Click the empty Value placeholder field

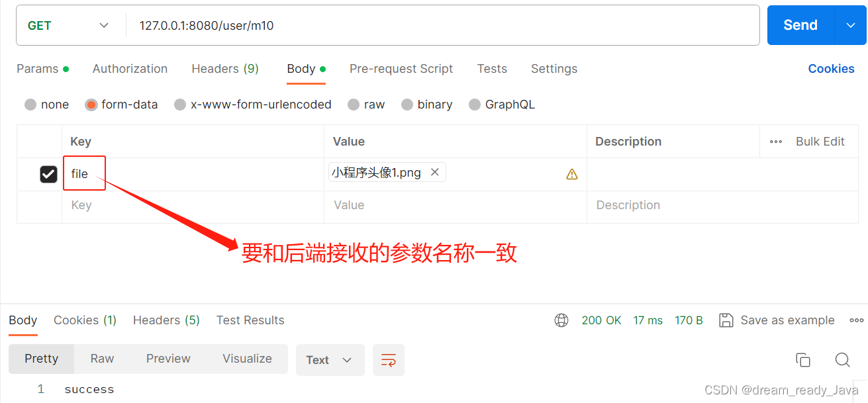pos(455,206)
